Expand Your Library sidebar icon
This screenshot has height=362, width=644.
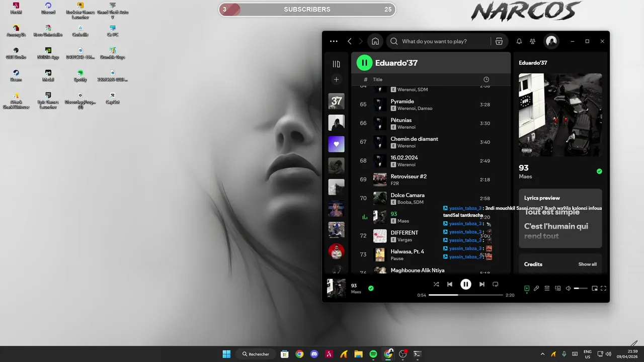(x=337, y=64)
